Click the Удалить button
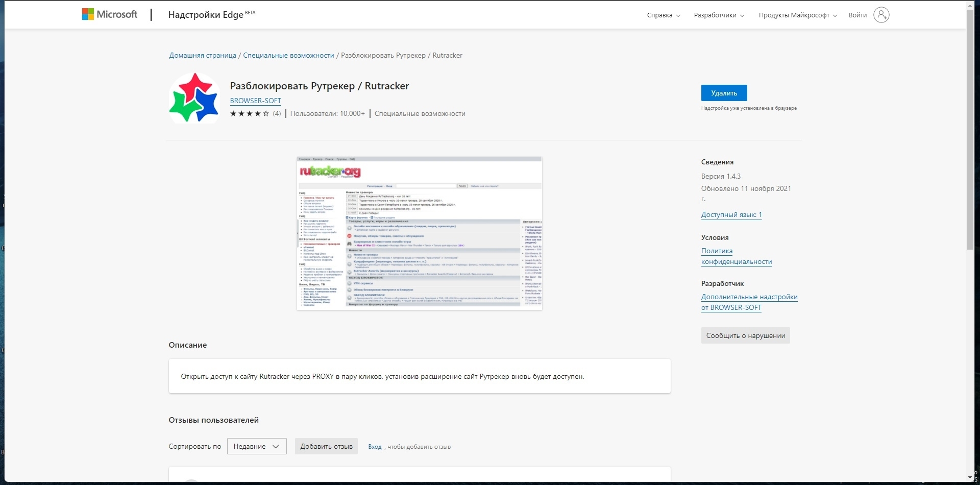The image size is (980, 485). [x=724, y=93]
